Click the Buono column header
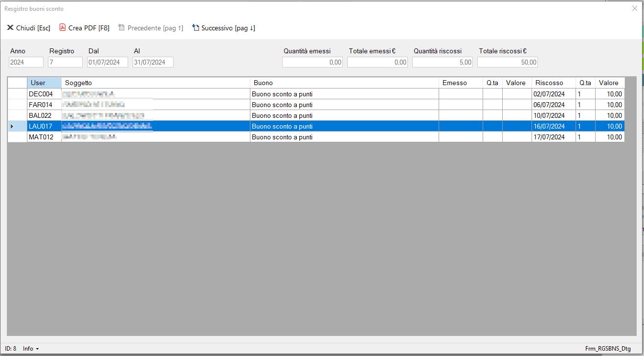The image size is (644, 356). tap(344, 83)
